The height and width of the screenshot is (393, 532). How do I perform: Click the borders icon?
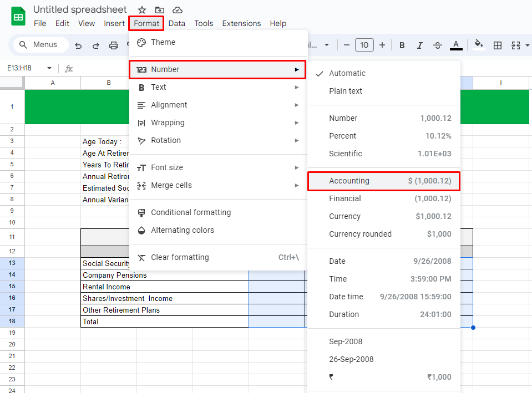(x=498, y=45)
